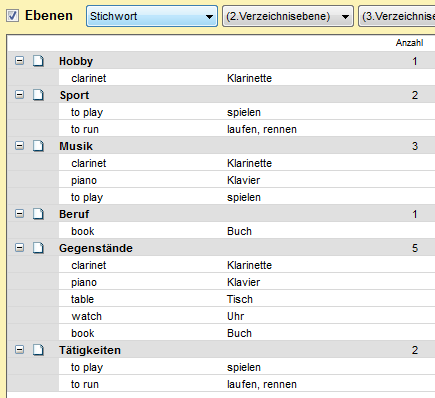Uncheck the Ebenen checkbox

click(x=13, y=16)
